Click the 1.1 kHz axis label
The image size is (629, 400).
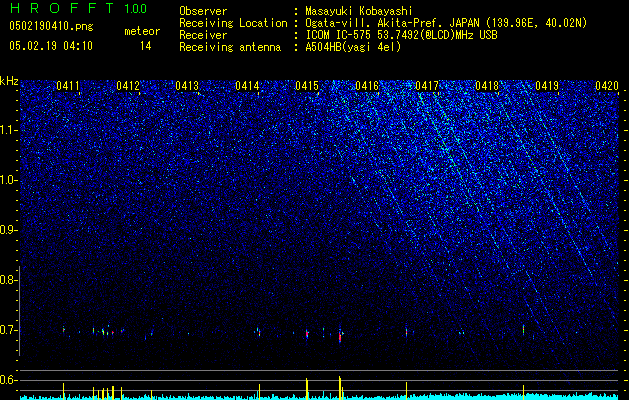pos(7,130)
